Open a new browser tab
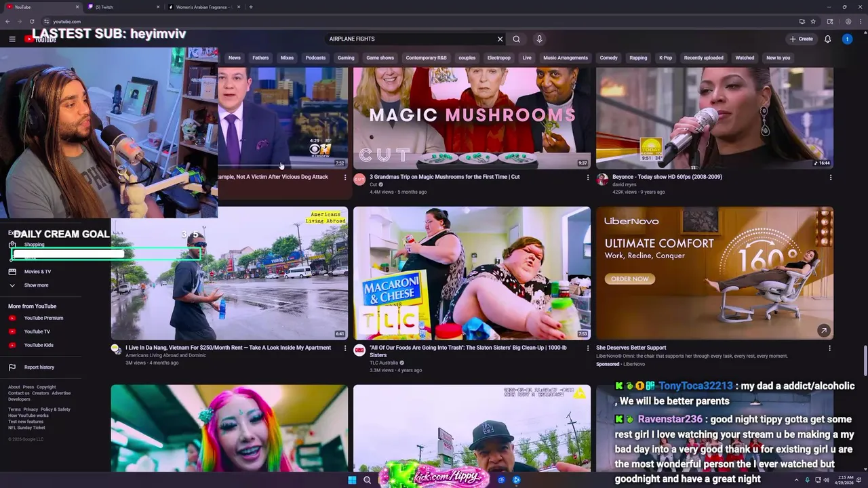 pos(251,7)
